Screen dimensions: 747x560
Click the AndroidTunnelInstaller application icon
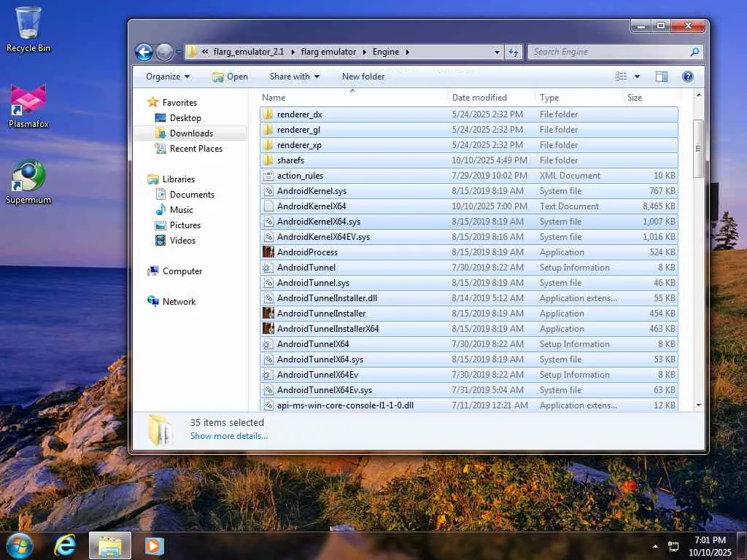click(268, 314)
